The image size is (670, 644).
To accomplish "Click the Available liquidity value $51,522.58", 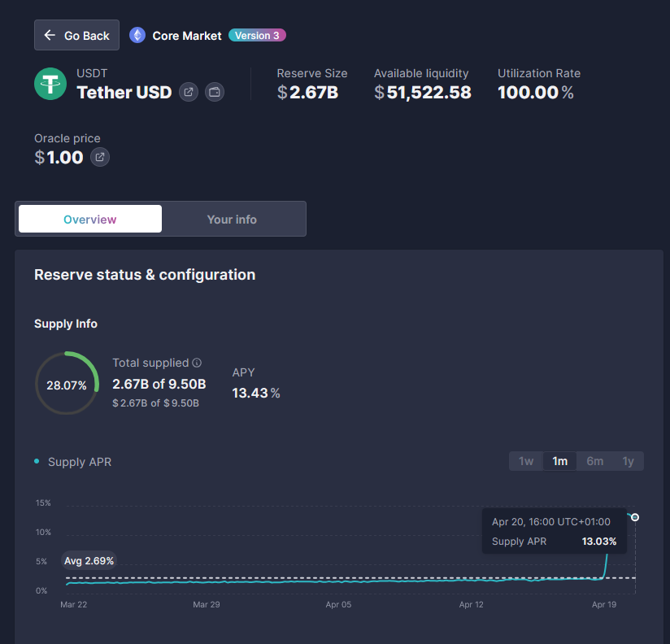I will click(423, 93).
